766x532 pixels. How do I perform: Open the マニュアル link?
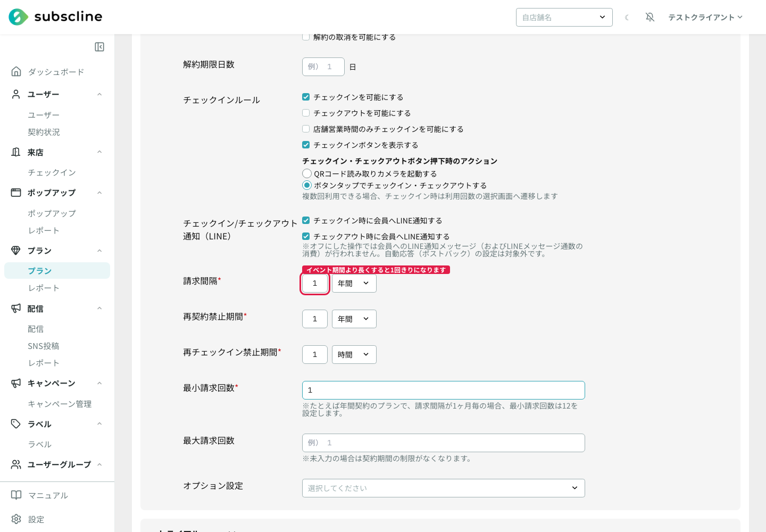(48, 495)
